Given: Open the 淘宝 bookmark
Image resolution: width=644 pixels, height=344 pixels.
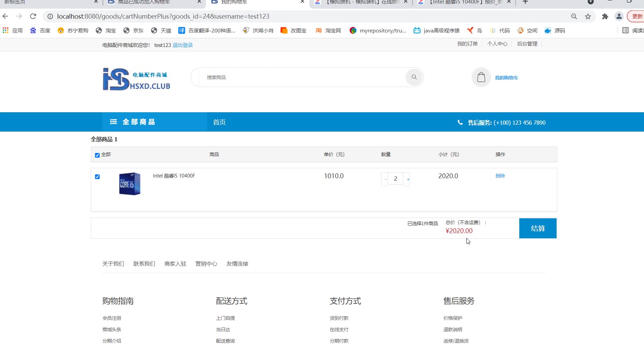Looking at the screenshot, I should pyautogui.click(x=106, y=30).
